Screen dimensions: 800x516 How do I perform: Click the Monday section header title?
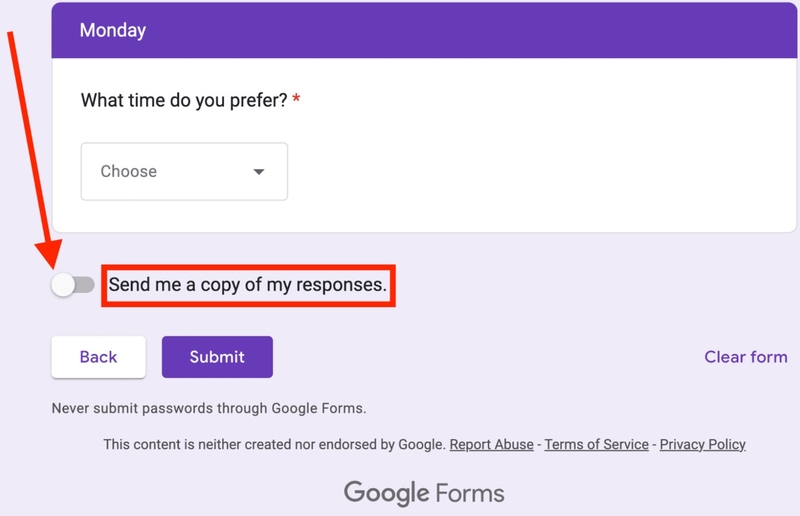(113, 30)
